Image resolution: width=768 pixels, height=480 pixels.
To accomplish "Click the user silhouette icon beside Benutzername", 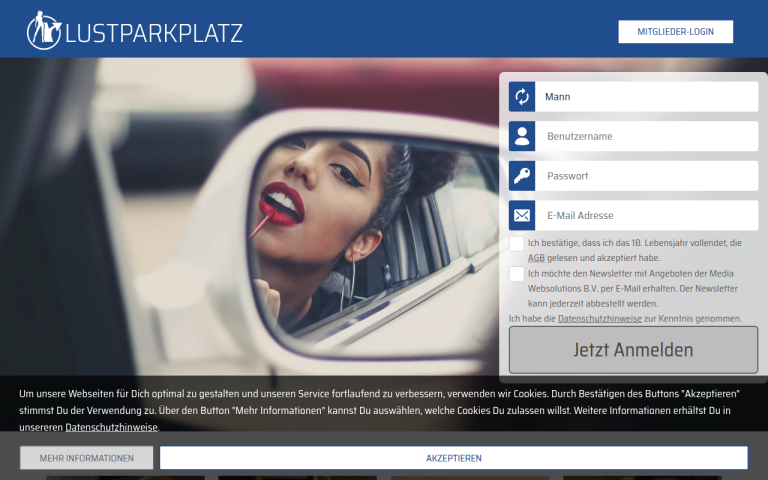I will point(522,136).
